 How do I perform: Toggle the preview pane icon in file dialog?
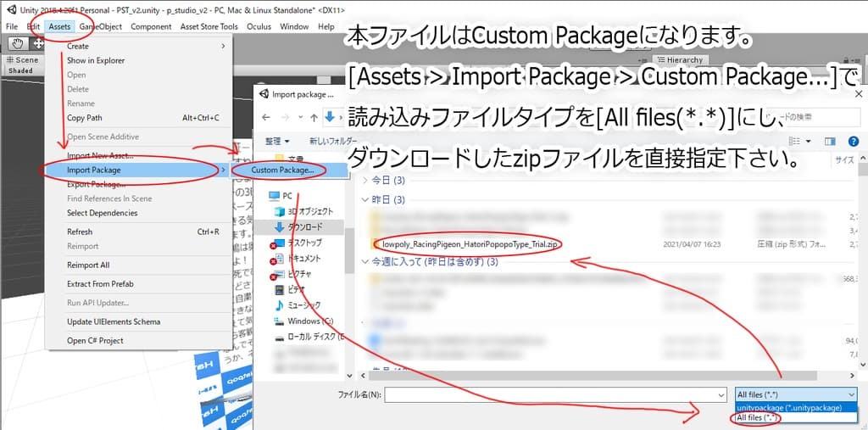[829, 142]
